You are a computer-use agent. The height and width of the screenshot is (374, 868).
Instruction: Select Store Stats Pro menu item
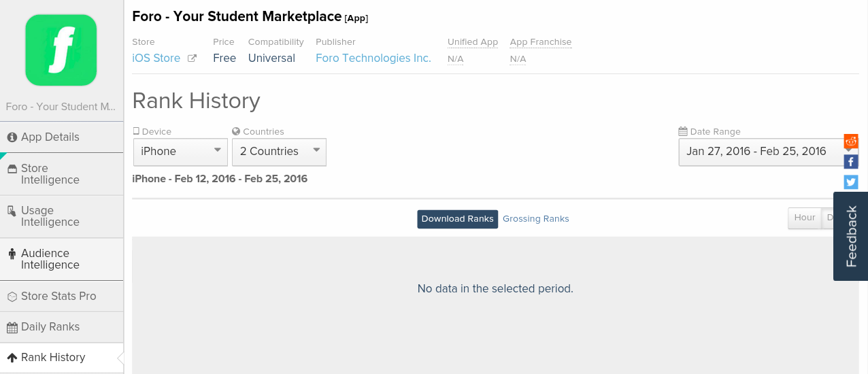tap(59, 296)
